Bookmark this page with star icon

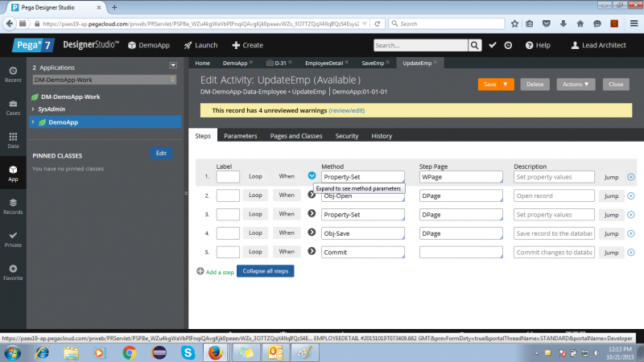514,24
